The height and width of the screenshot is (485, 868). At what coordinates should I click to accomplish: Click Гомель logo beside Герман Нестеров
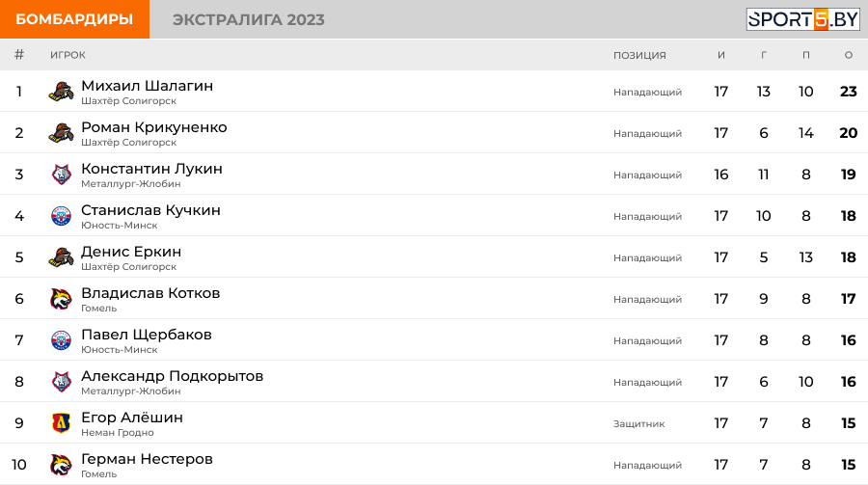(61, 466)
